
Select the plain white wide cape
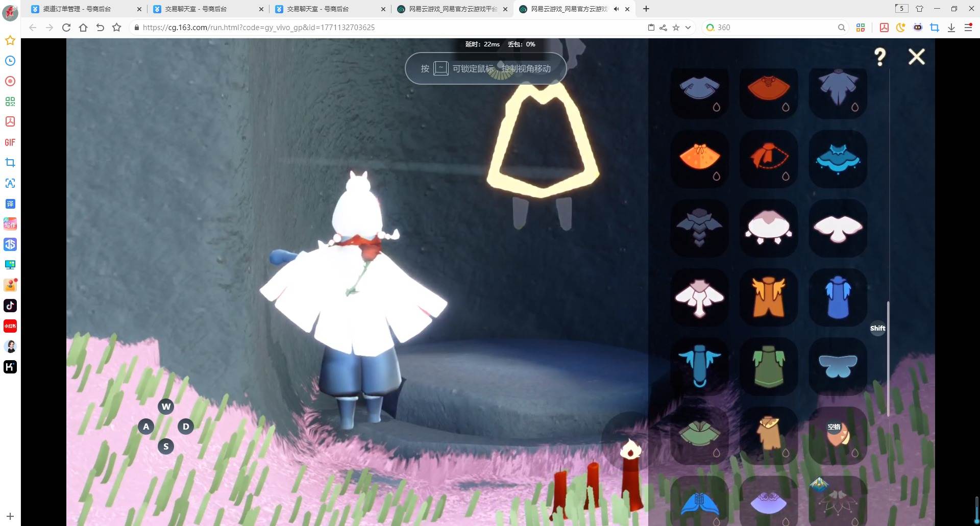(x=838, y=228)
